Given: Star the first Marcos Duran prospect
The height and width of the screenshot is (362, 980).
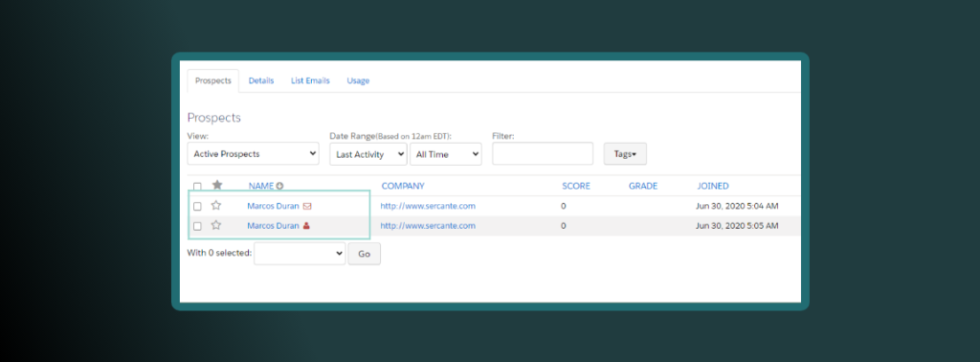Looking at the screenshot, I should (216, 206).
